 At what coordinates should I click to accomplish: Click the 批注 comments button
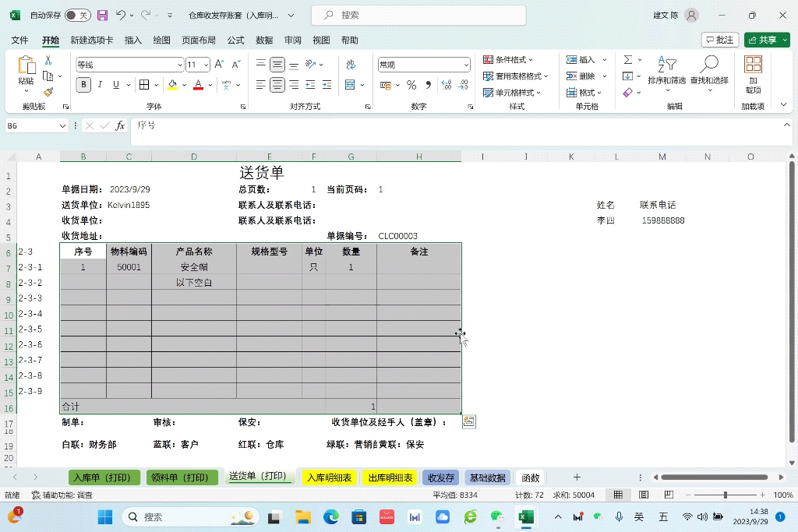719,39
